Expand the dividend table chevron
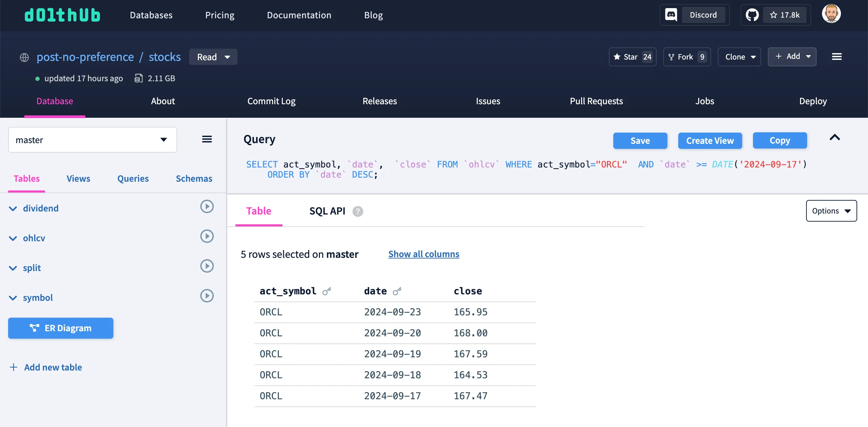Viewport: 868px width, 427px height. point(13,208)
